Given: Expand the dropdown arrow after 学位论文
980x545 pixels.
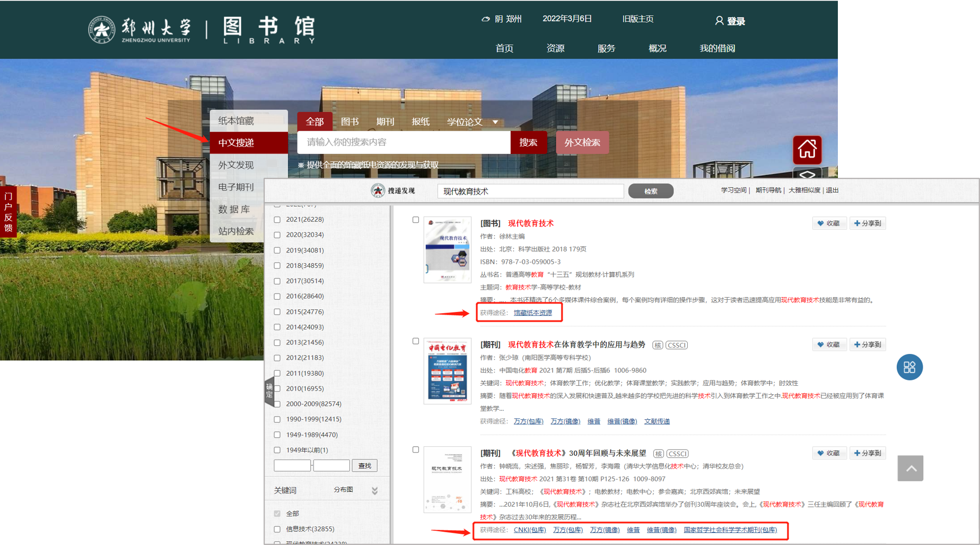Looking at the screenshot, I should tap(495, 122).
